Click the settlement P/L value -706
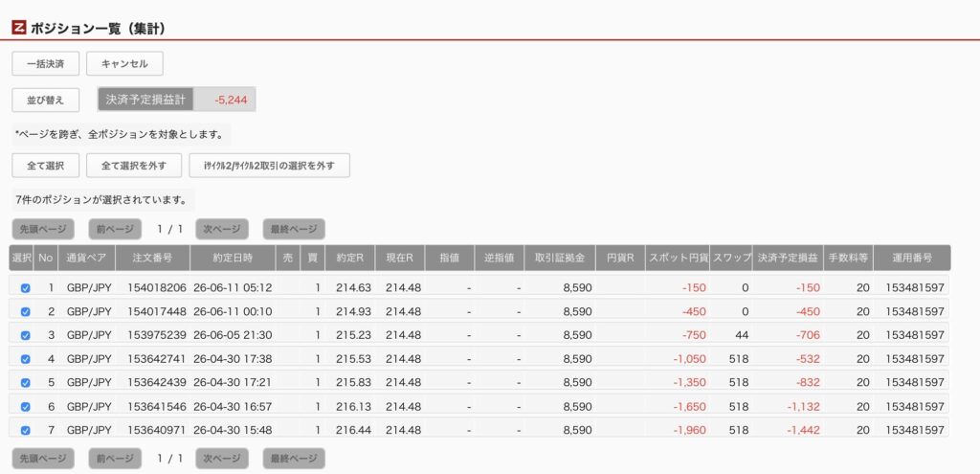Image resolution: width=980 pixels, height=474 pixels. coord(808,335)
